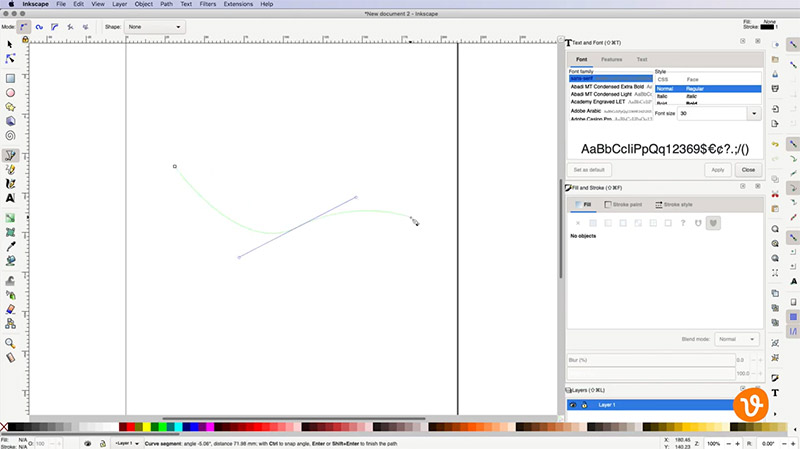Click the Apply button
The image size is (800, 449).
point(718,170)
